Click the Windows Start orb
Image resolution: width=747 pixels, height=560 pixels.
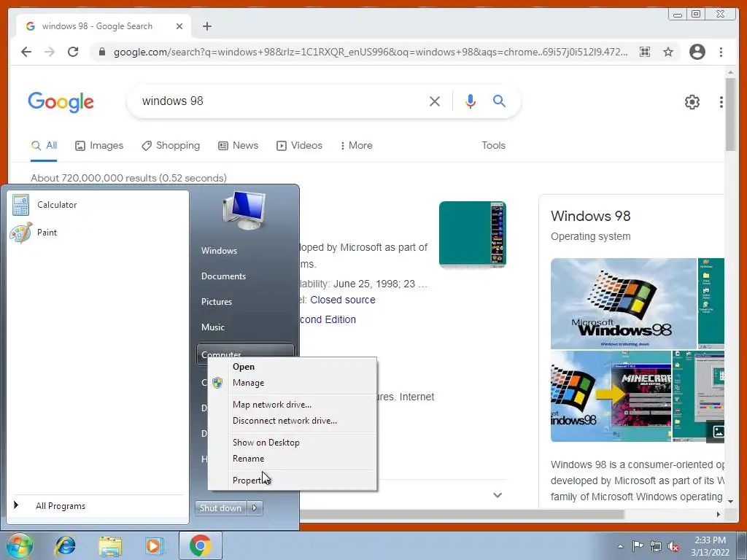pos(20,545)
